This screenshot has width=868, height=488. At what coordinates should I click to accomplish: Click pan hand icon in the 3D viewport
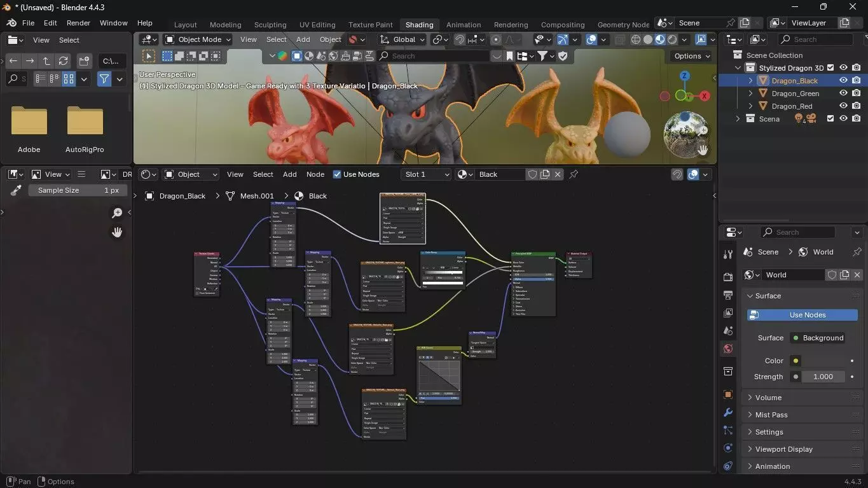point(703,150)
